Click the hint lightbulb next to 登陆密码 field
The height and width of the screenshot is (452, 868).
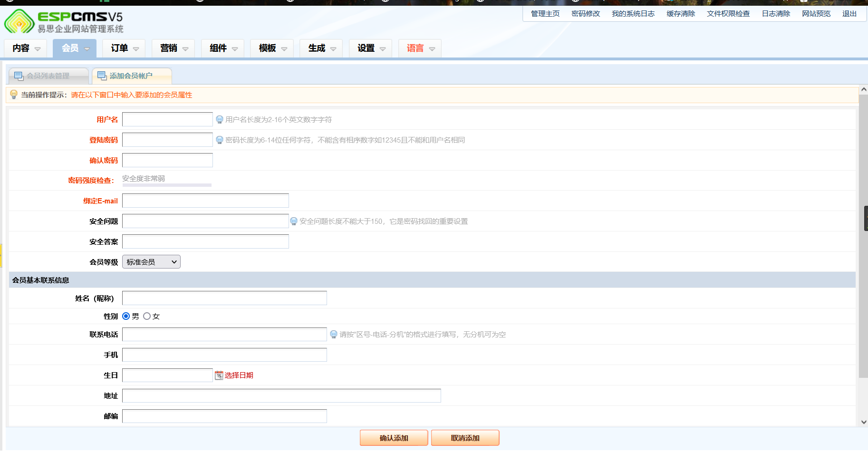[x=220, y=140]
